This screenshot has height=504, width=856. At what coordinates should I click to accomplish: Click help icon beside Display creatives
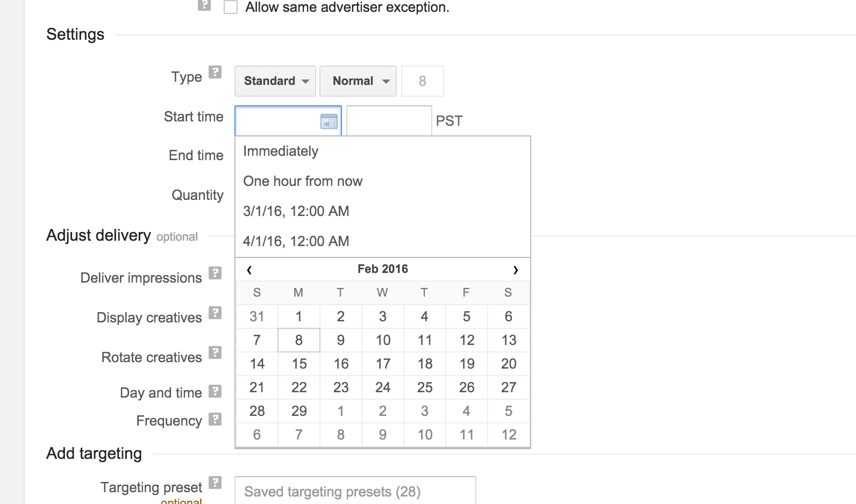pyautogui.click(x=215, y=313)
